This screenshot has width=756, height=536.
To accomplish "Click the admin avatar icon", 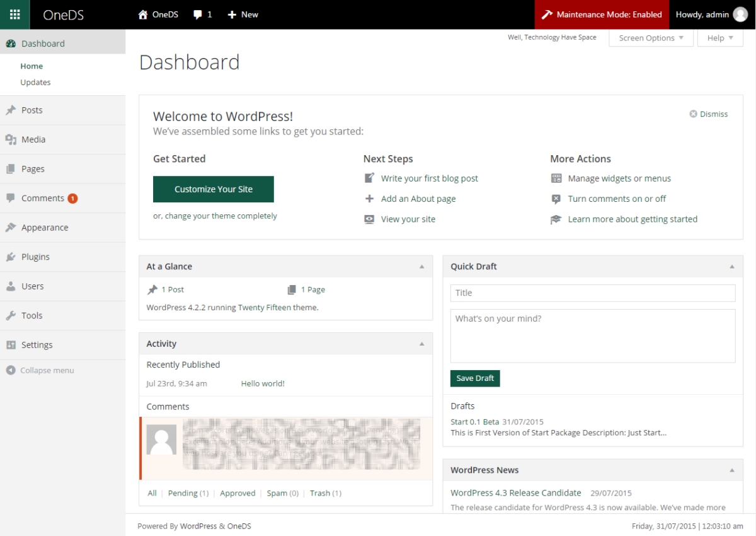I will tap(740, 15).
